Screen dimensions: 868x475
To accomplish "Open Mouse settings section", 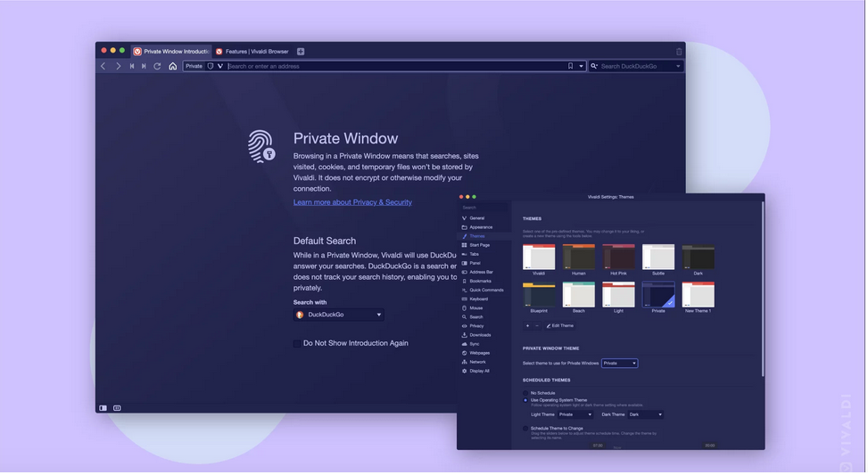I will coord(482,308).
